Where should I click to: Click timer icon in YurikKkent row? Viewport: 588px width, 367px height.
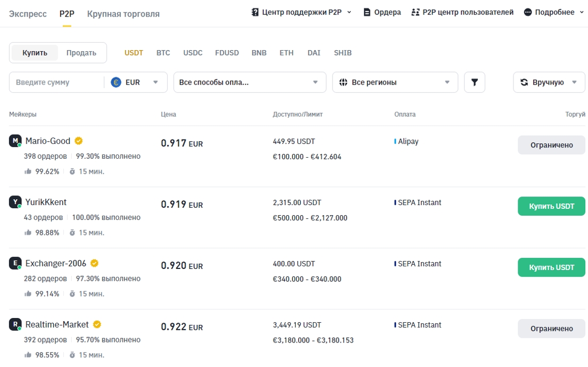click(x=72, y=233)
